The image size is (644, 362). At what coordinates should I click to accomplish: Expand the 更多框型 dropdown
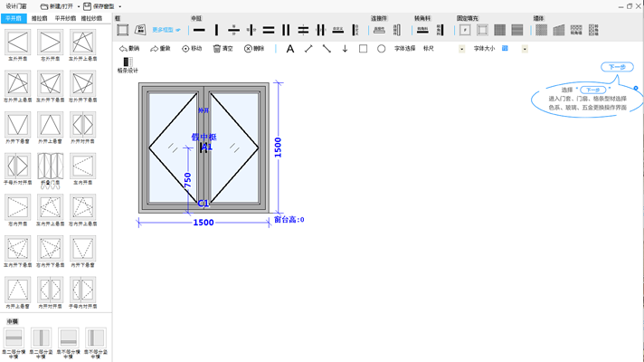(166, 31)
